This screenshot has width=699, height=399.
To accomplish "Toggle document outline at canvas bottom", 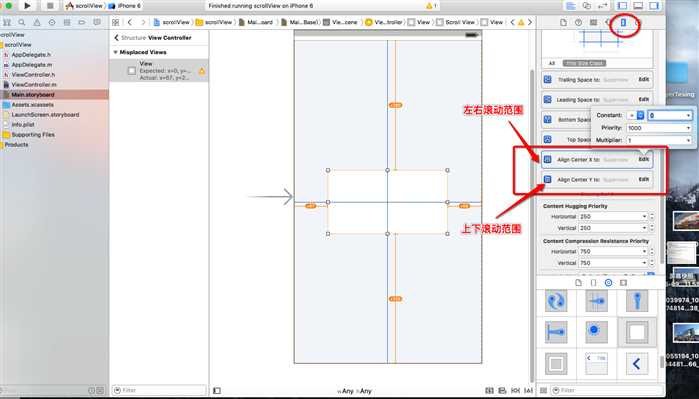I will pos(217,391).
